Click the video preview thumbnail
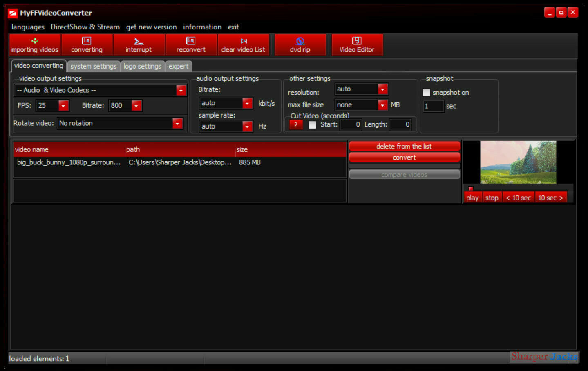The width and height of the screenshot is (588, 371). (518, 162)
